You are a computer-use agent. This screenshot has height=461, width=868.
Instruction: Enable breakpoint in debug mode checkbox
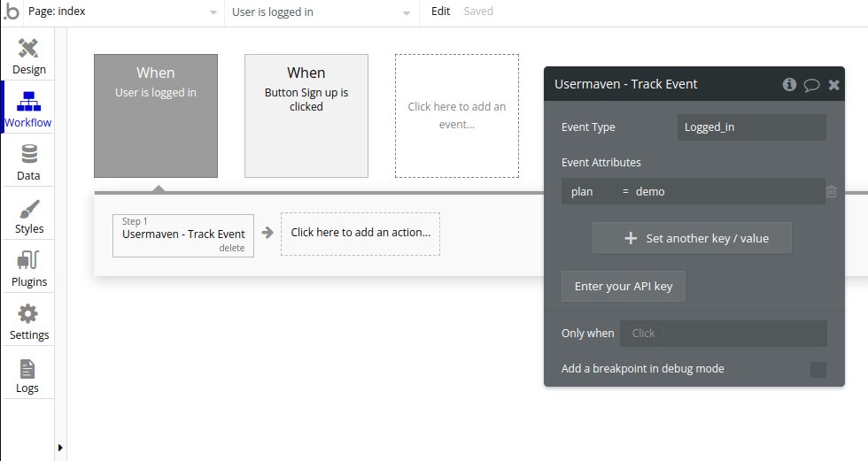(x=818, y=369)
